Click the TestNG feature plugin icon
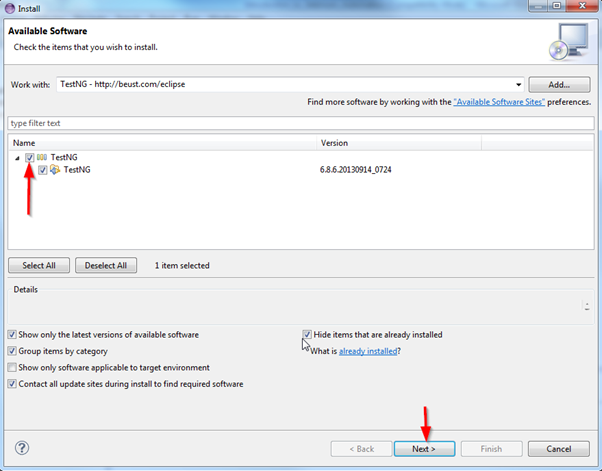 click(x=55, y=169)
